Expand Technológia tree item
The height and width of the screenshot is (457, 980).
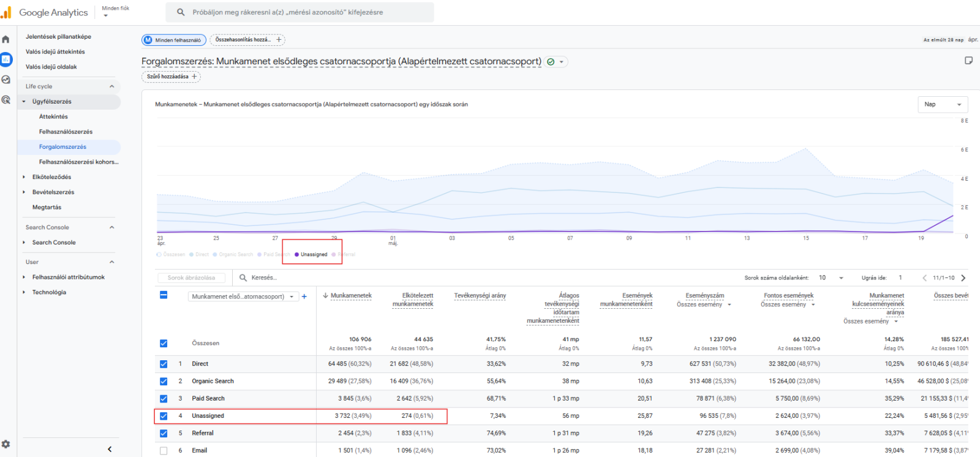(24, 292)
